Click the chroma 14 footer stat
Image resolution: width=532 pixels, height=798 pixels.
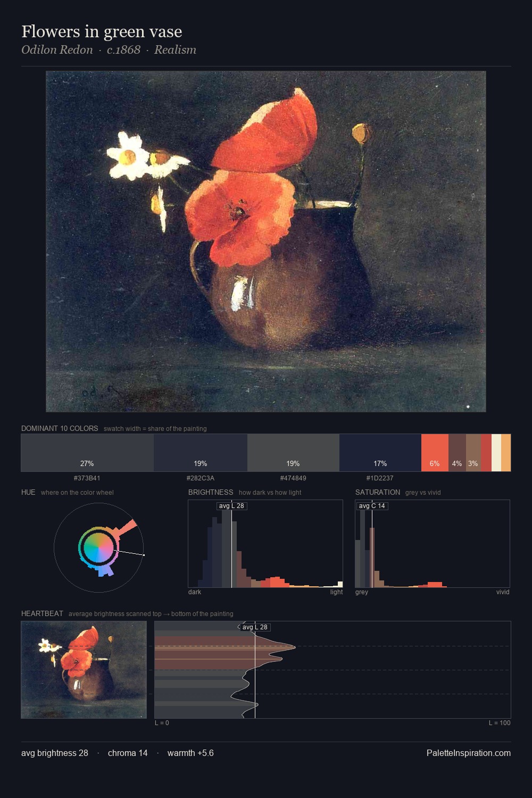(x=128, y=753)
